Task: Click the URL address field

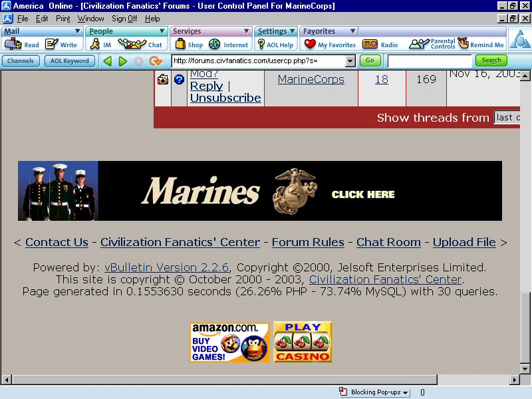Action: pyautogui.click(x=259, y=61)
